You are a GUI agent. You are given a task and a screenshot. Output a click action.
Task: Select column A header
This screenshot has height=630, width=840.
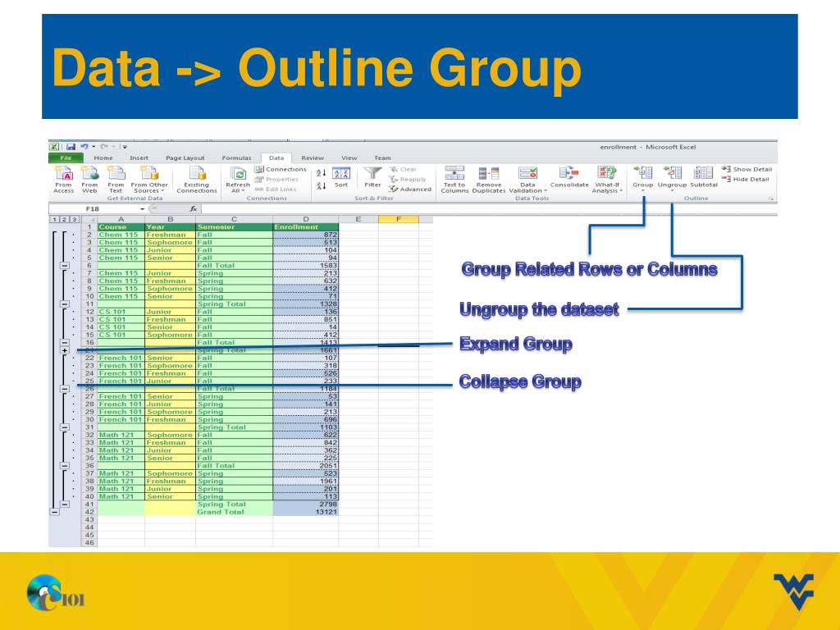coord(121,219)
